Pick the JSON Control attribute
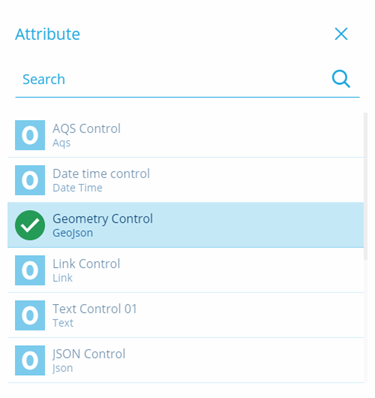Screen dimensions: 375x398 pos(186,360)
